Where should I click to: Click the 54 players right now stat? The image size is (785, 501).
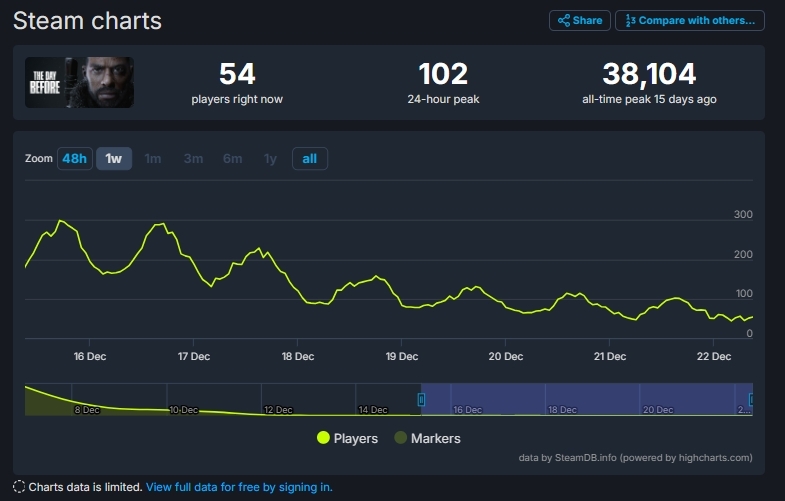tap(237, 74)
